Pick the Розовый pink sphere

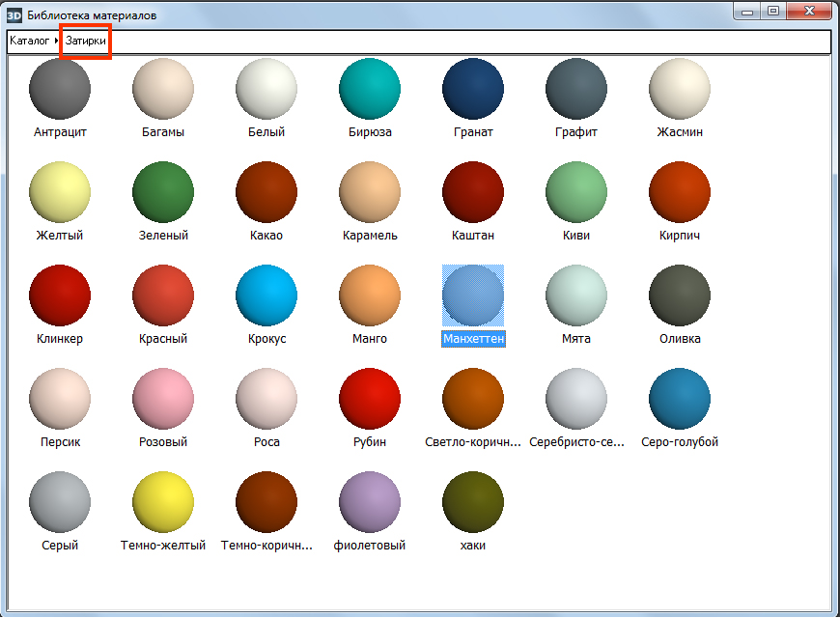163,400
